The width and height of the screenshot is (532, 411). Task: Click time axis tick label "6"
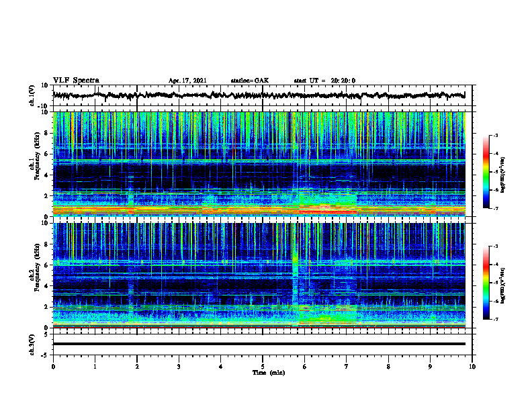(304, 367)
